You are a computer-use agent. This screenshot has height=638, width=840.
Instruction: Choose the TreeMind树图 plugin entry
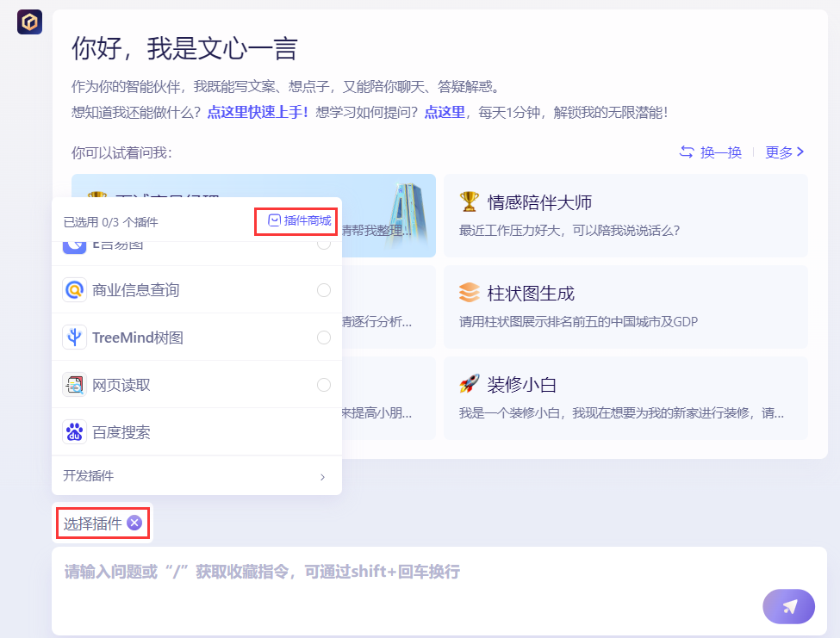pyautogui.click(x=196, y=338)
